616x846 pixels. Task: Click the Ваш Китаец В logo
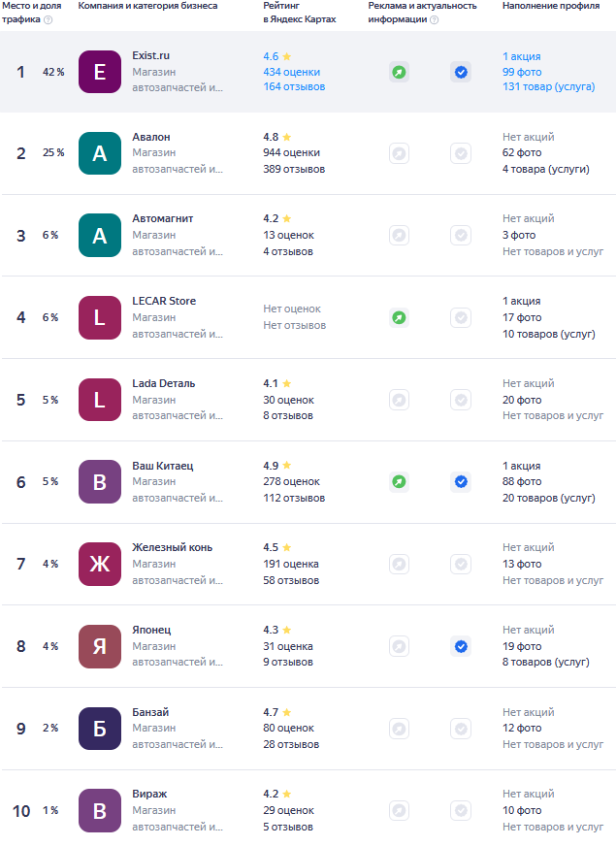[x=100, y=482]
